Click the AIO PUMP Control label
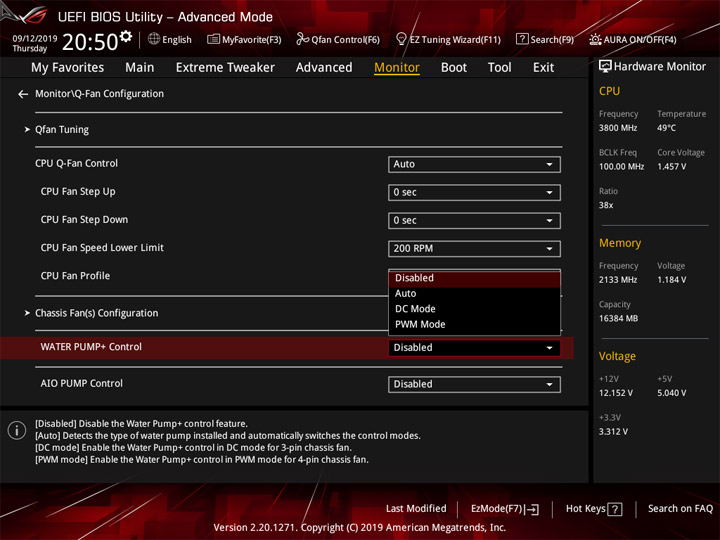The image size is (720, 540). [82, 383]
